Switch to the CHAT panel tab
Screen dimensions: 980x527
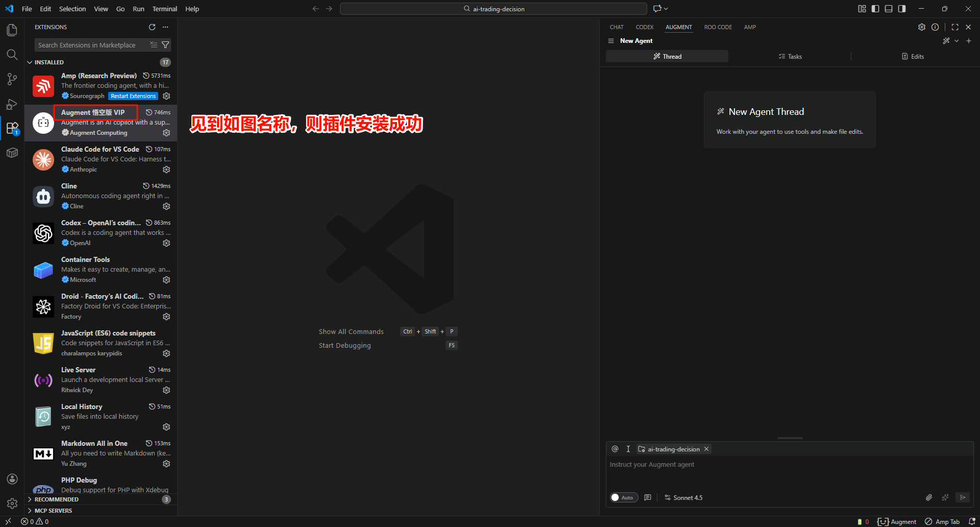[617, 27]
